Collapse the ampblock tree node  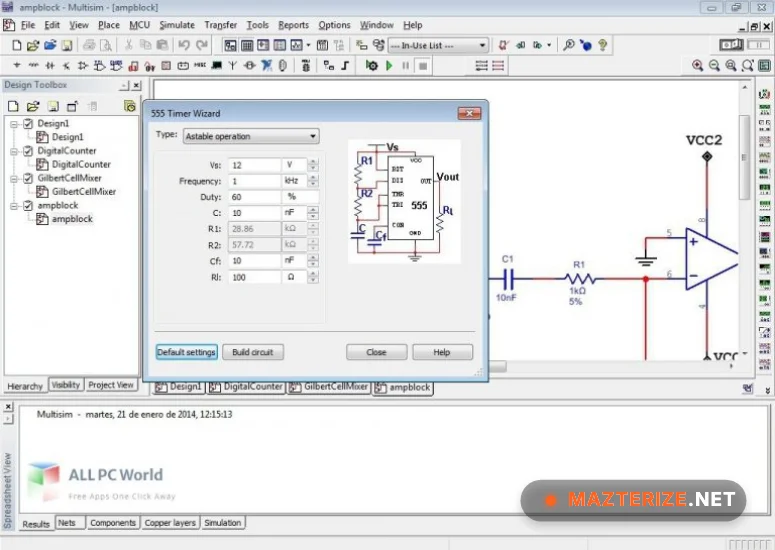[14, 206]
